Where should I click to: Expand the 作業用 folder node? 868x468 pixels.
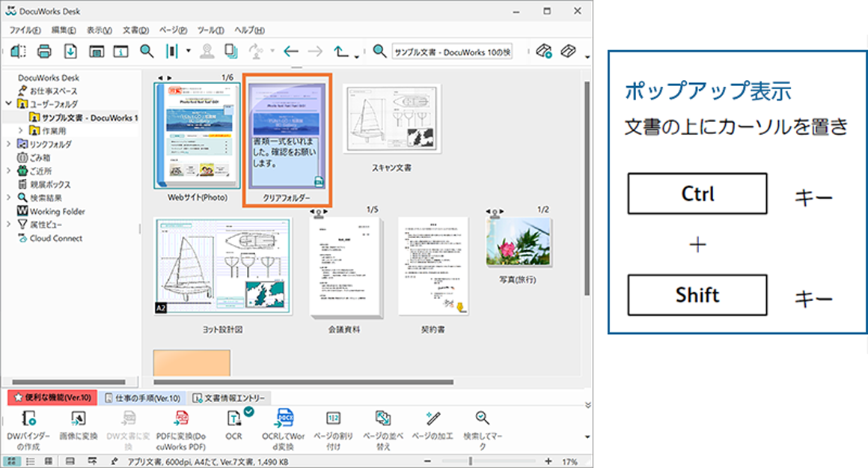[21, 131]
